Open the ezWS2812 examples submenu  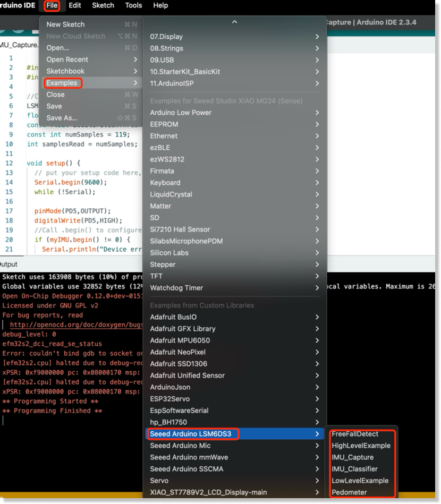(234, 159)
